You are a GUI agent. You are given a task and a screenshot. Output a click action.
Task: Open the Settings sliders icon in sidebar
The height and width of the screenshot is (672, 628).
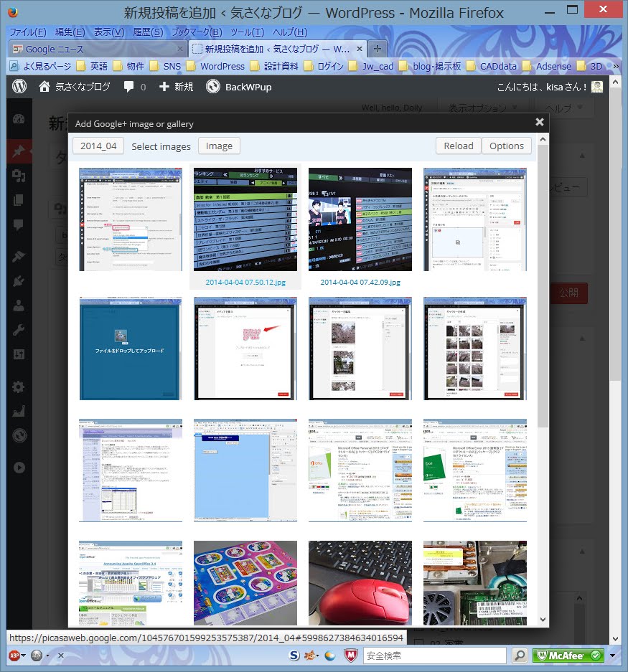point(19,354)
